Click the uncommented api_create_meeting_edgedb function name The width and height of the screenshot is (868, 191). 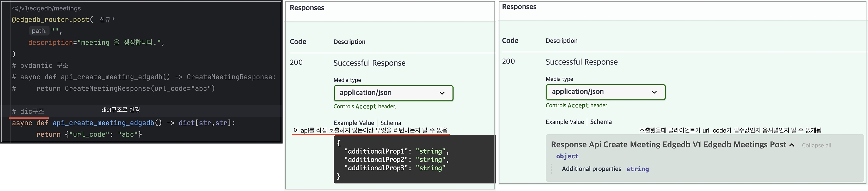103,123
